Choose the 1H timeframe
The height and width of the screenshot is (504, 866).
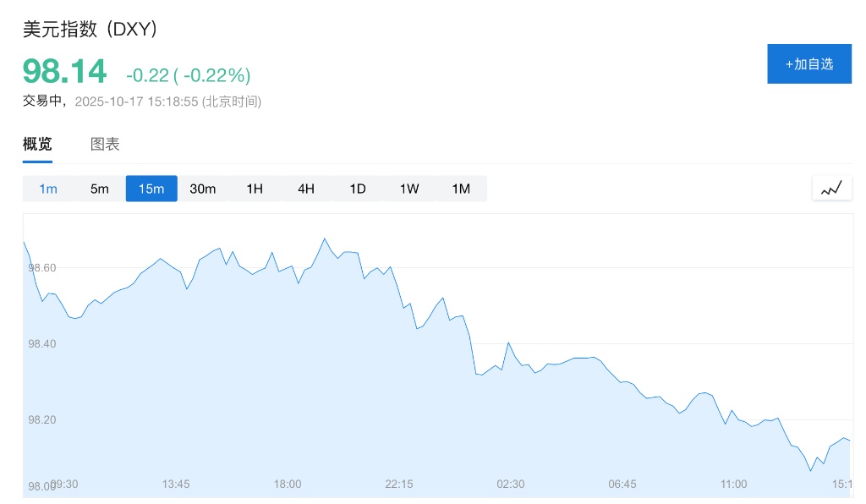(x=255, y=189)
